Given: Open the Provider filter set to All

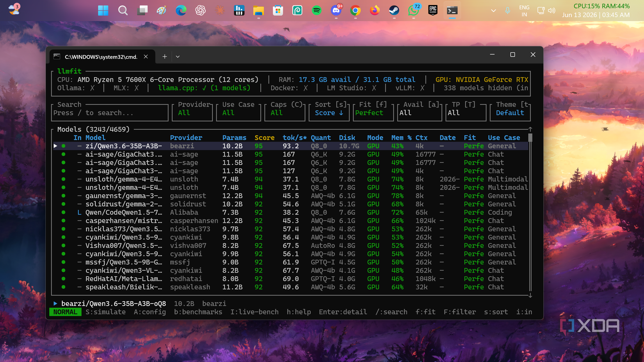Looking at the screenshot, I should click(x=192, y=113).
